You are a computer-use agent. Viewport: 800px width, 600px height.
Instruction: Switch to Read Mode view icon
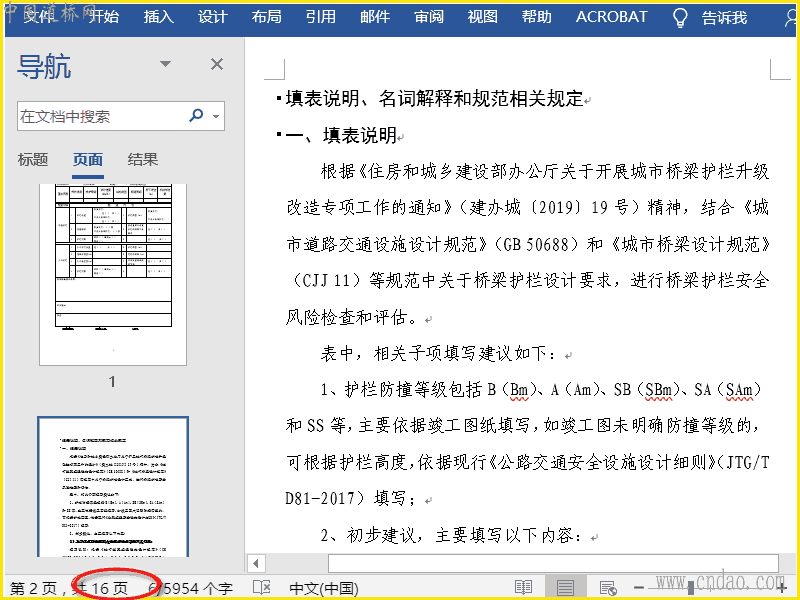click(x=523, y=587)
